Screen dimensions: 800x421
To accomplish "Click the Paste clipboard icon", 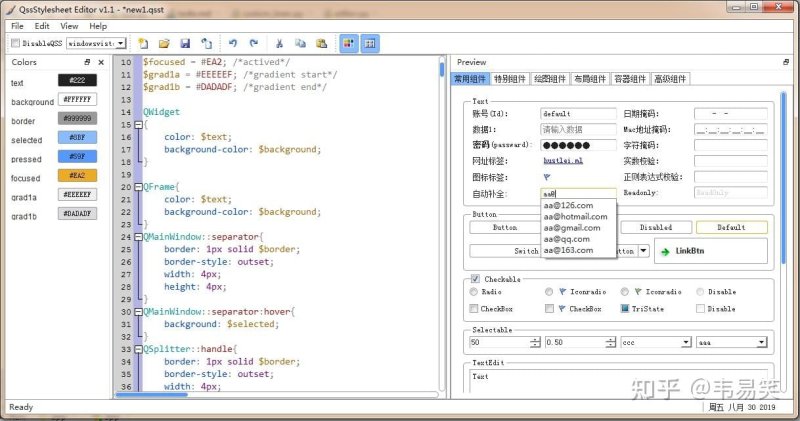I will pos(321,43).
